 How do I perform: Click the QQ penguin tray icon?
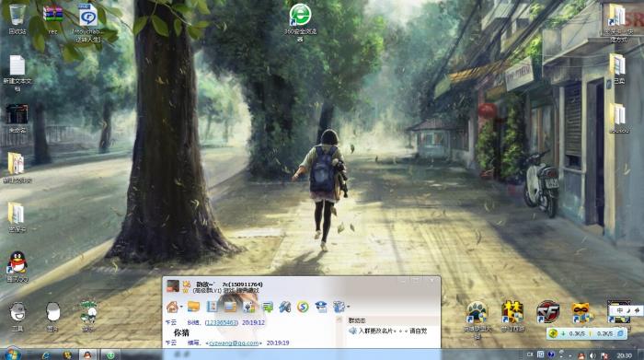point(581,355)
